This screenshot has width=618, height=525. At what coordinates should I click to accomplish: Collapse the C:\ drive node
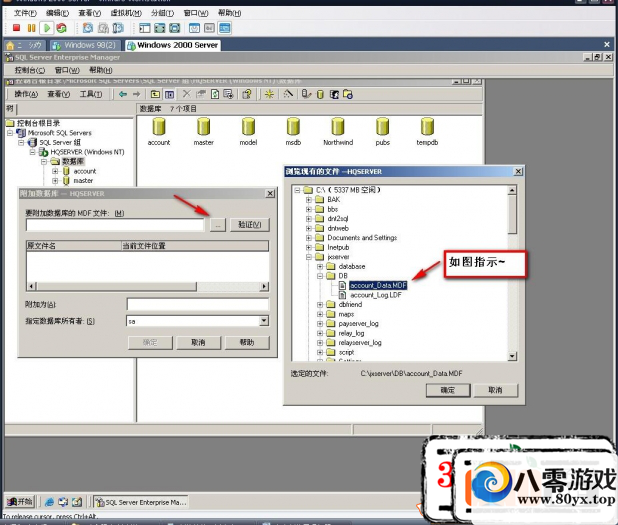[x=298, y=190]
